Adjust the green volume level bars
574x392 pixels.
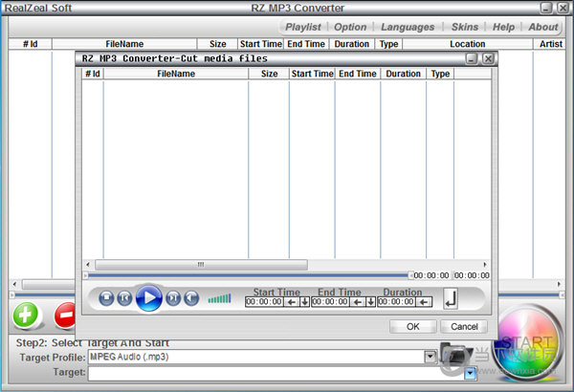point(220,298)
